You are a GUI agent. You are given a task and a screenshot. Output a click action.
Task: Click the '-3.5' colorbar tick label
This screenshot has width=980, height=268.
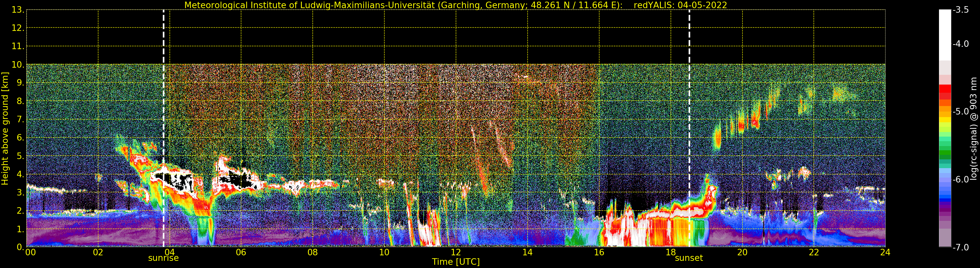(960, 10)
